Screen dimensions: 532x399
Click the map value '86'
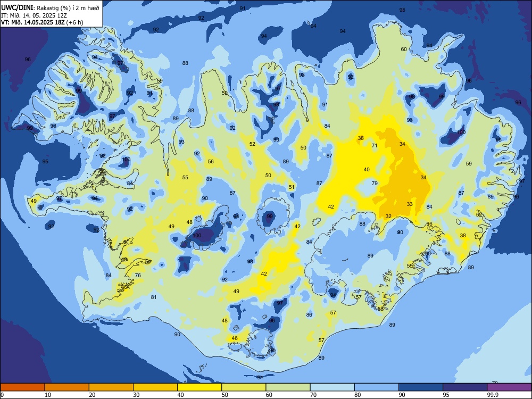click(309, 314)
